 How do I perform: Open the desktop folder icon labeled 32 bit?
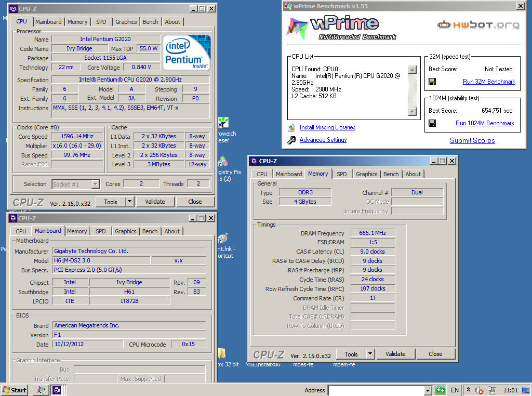[x=221, y=353]
